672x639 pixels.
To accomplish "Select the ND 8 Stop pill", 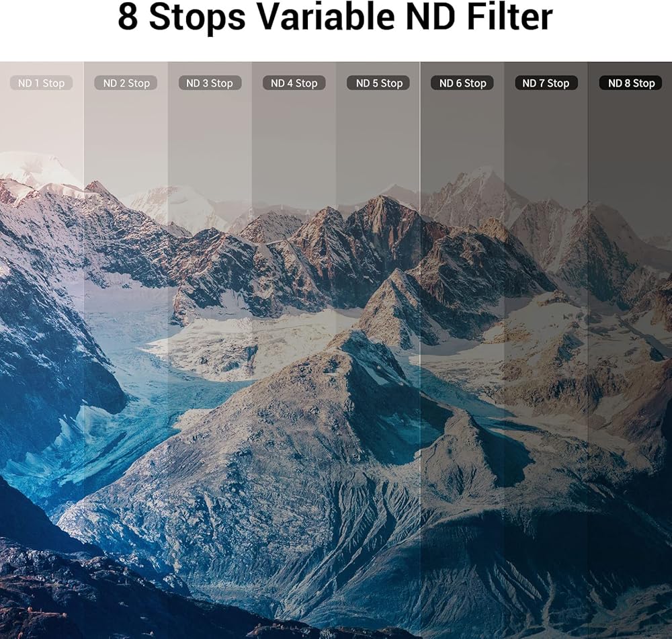I will tap(631, 83).
